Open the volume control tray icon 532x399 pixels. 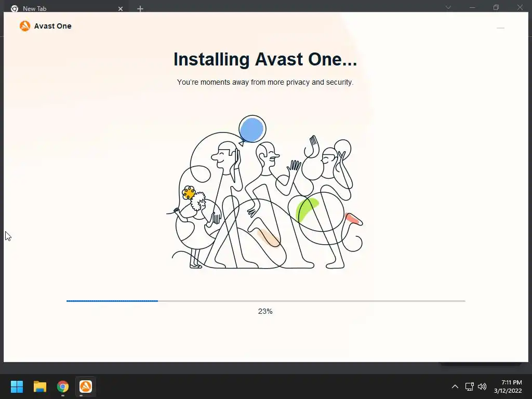482,387
